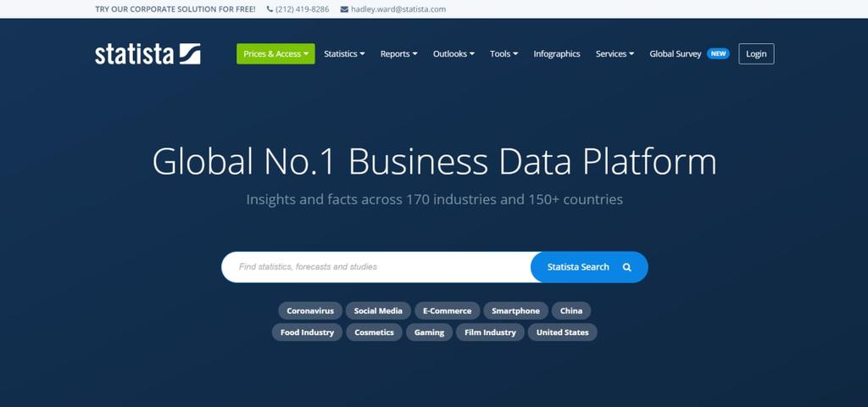The height and width of the screenshot is (407, 868).
Task: Click the corporate solution free trial text
Action: (175, 9)
